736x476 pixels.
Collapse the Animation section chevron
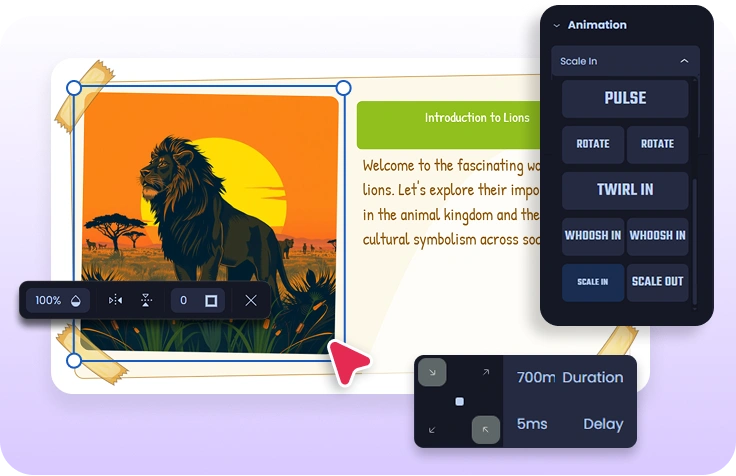click(x=557, y=25)
